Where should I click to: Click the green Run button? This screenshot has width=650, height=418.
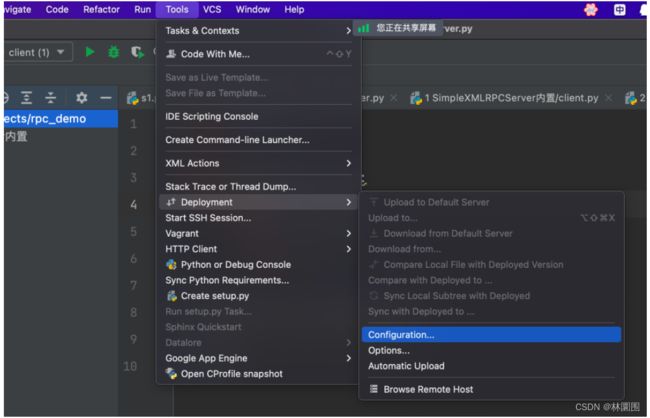click(90, 52)
